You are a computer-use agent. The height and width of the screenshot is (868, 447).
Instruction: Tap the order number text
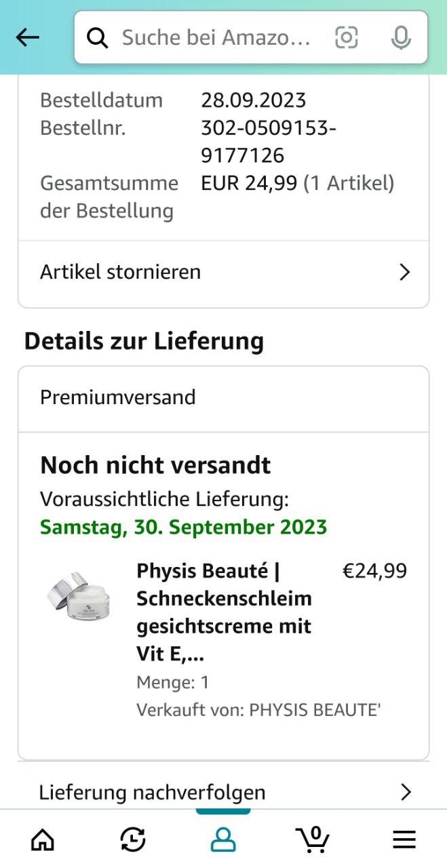coord(269,142)
